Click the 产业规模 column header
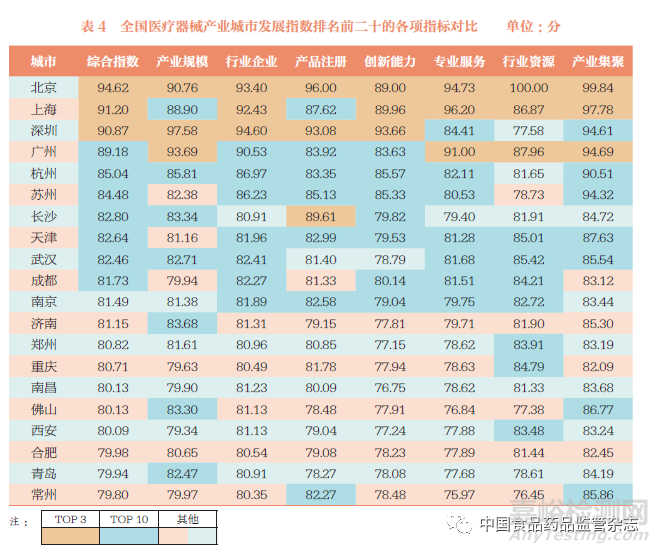 (182, 62)
